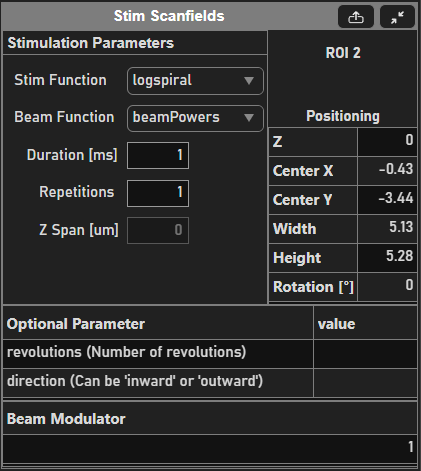Click the 'Stim Scanfields' panel title
The image size is (421, 471).
click(169, 16)
